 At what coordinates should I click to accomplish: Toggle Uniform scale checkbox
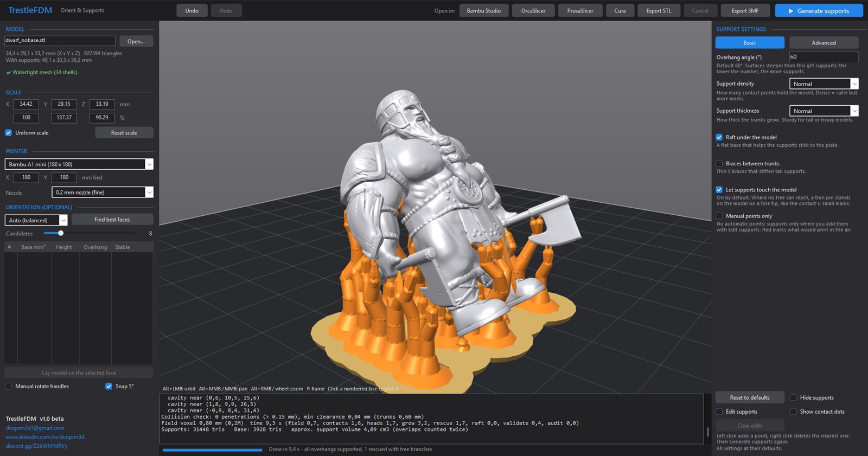tap(9, 133)
